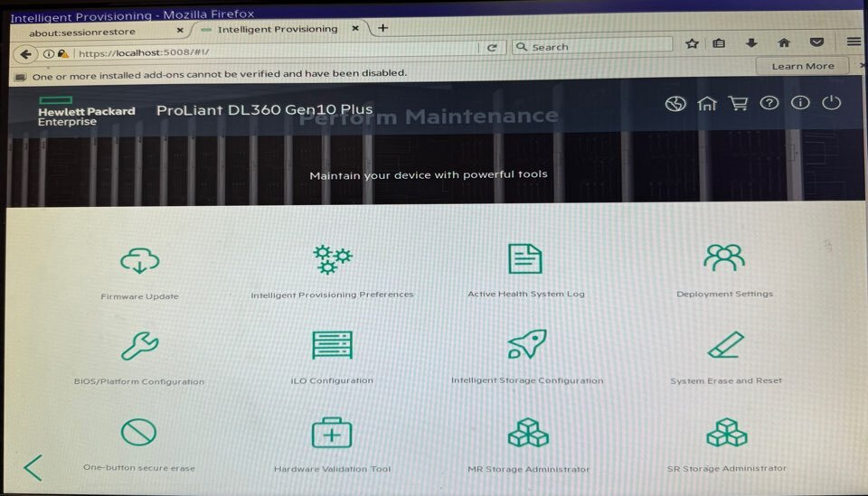Click the MR Storage Administrator label

pos(529,469)
